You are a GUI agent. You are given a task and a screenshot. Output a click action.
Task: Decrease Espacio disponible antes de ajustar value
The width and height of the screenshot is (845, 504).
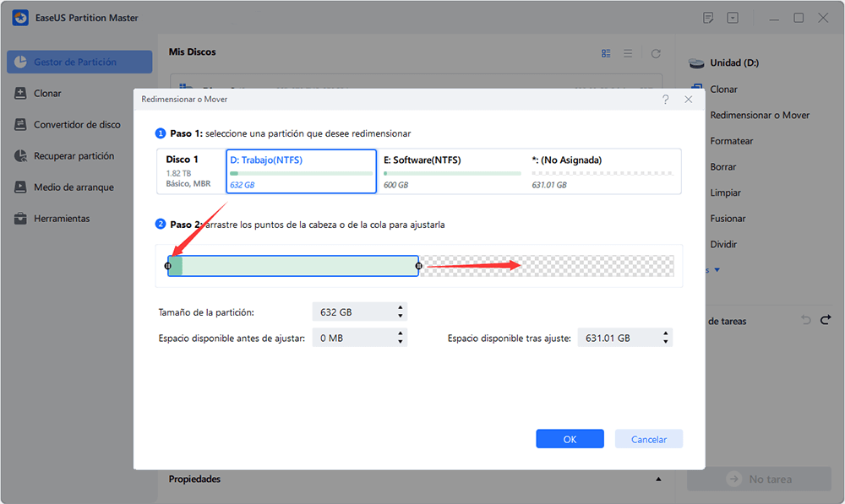(x=401, y=342)
